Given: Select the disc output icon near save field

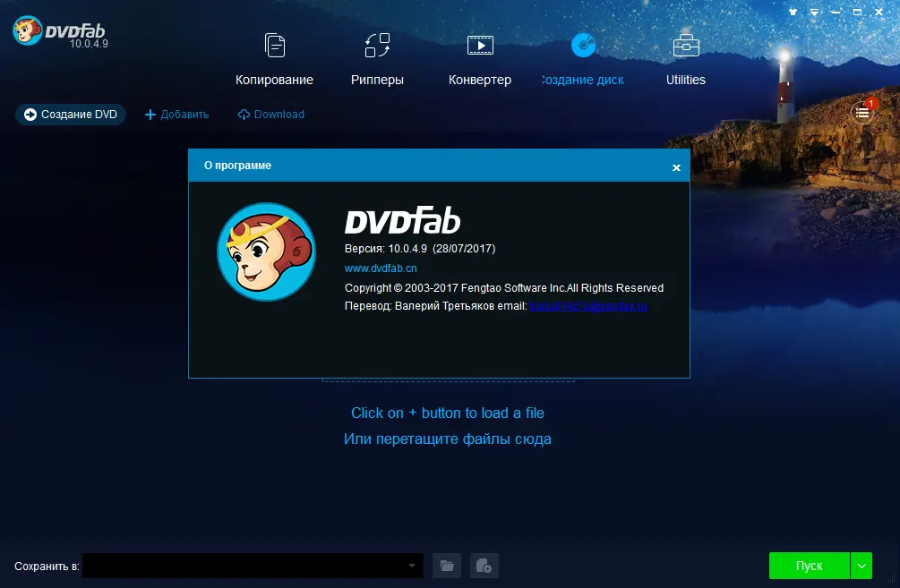Looking at the screenshot, I should (483, 566).
